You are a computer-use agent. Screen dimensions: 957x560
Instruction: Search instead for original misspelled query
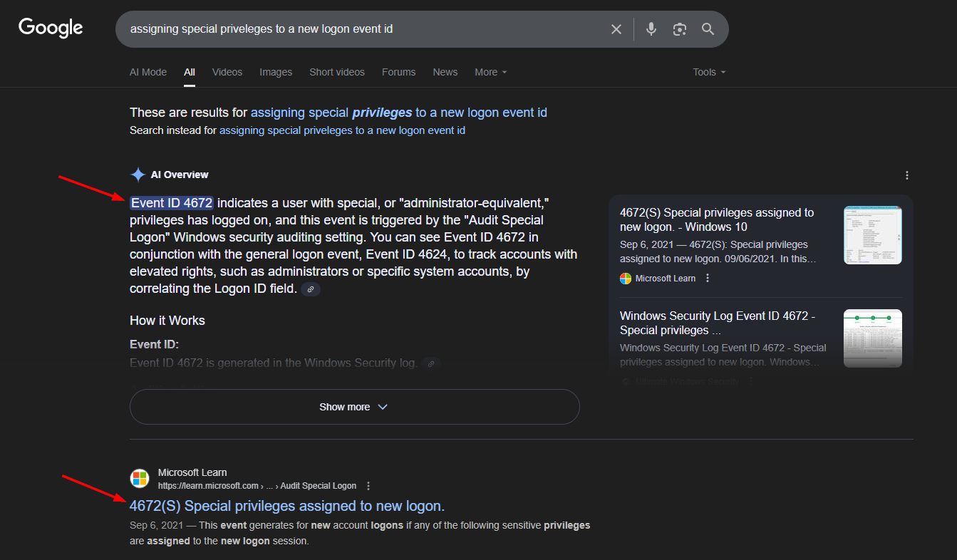(342, 130)
